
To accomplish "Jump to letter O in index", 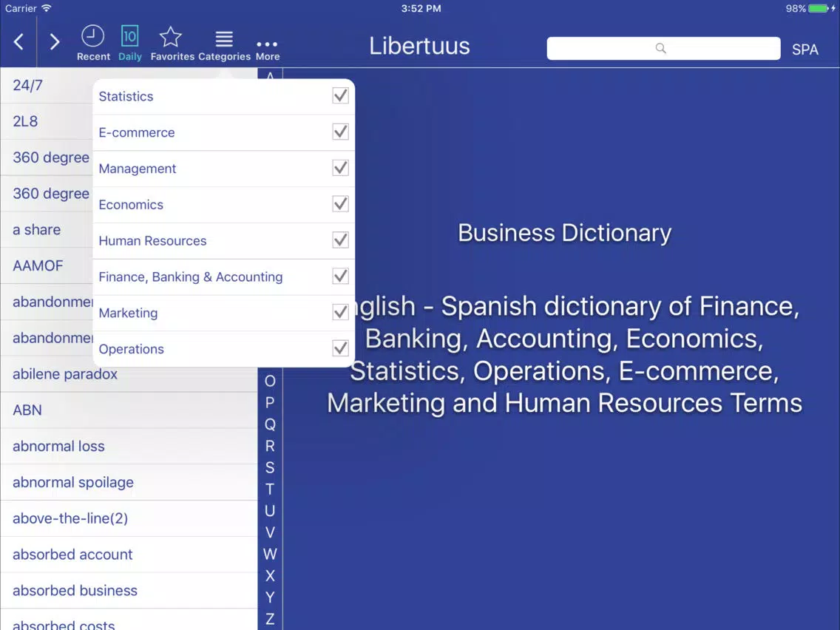I will coord(270,381).
